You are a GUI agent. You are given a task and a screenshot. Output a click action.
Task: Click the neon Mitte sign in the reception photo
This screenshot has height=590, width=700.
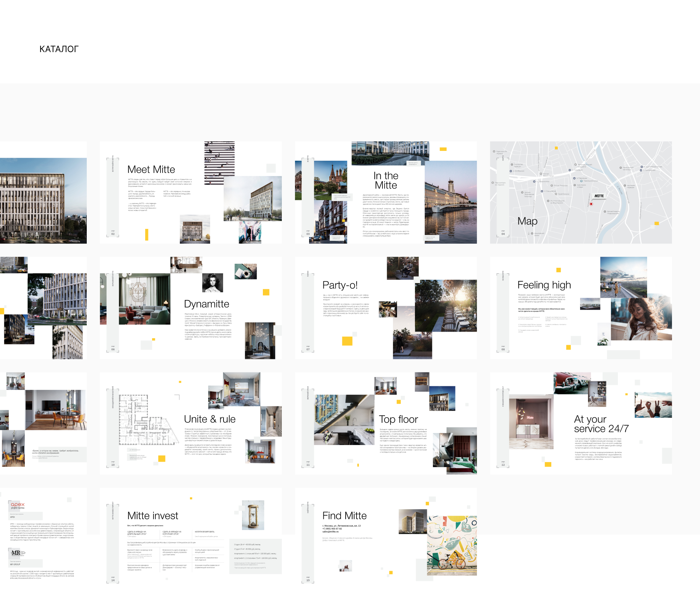coord(530,418)
